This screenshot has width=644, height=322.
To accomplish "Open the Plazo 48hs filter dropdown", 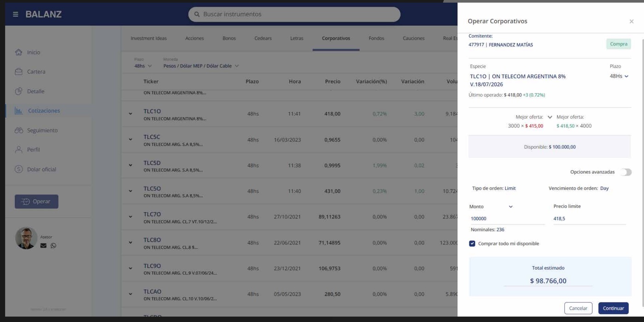I will coord(143,66).
